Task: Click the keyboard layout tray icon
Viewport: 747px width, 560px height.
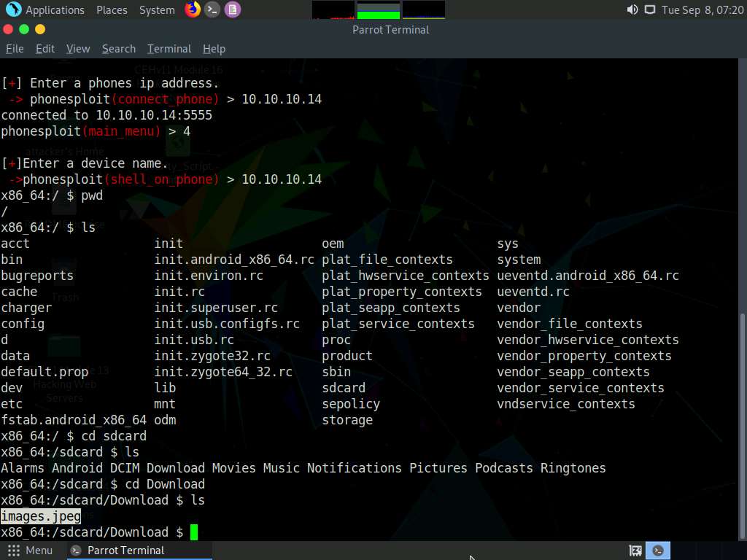Action: (635, 551)
